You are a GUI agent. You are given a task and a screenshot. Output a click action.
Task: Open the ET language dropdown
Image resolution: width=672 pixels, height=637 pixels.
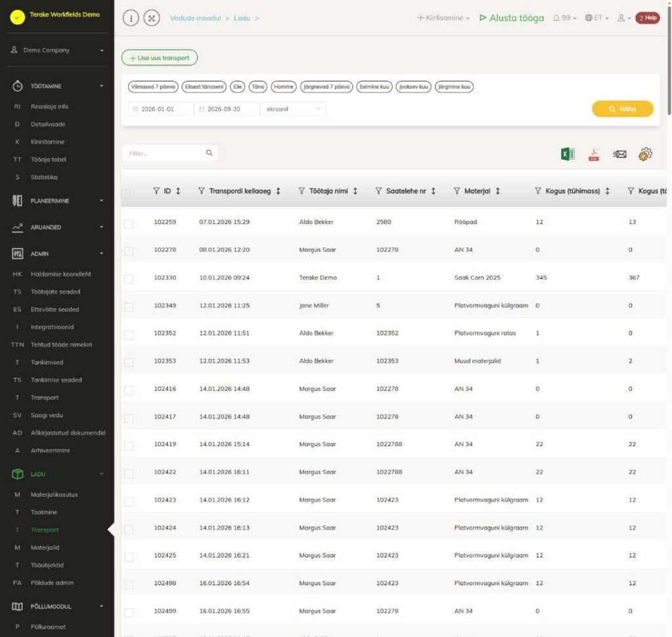[597, 18]
